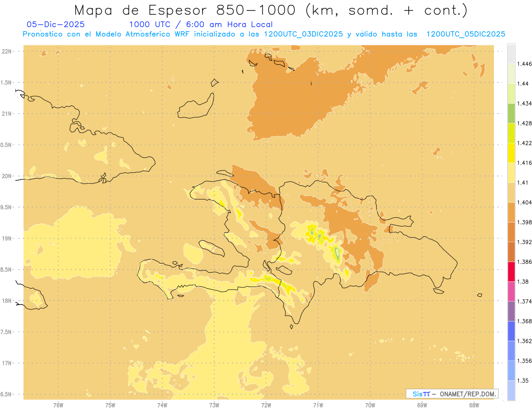Click the pale yellow 1.41–1.416 legend swatch
Screen dimensions: 532x411
[511, 172]
